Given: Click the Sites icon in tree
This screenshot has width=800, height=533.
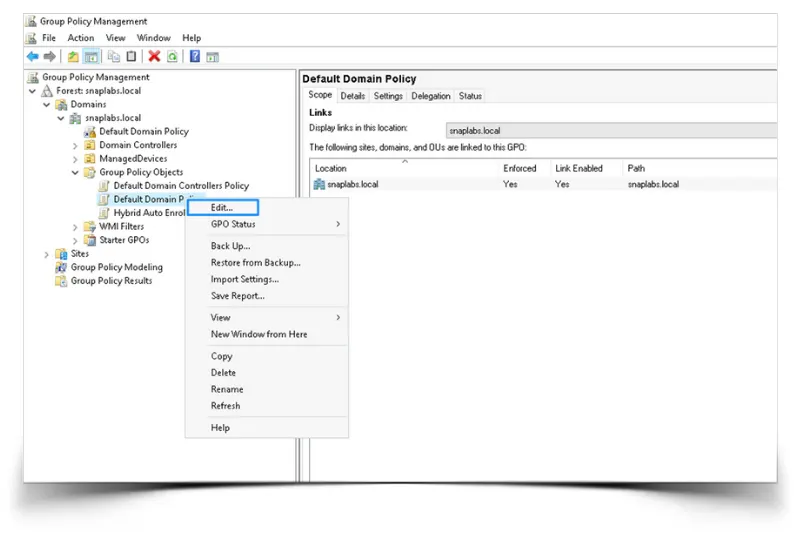Looking at the screenshot, I should [61, 253].
